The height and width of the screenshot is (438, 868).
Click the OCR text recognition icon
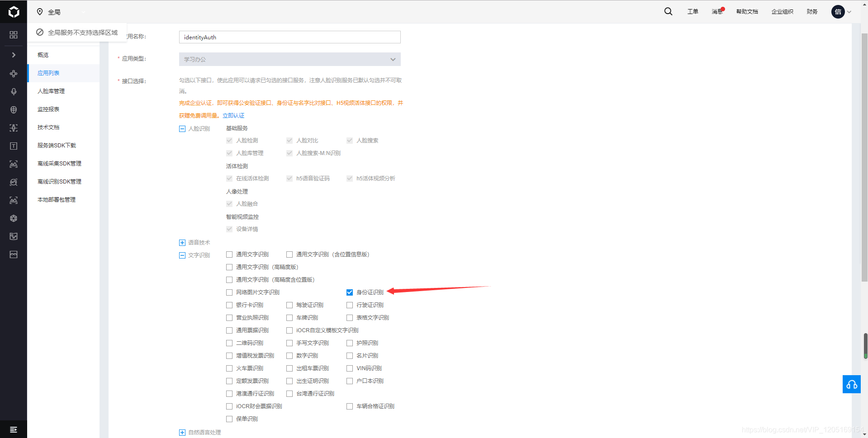13,146
